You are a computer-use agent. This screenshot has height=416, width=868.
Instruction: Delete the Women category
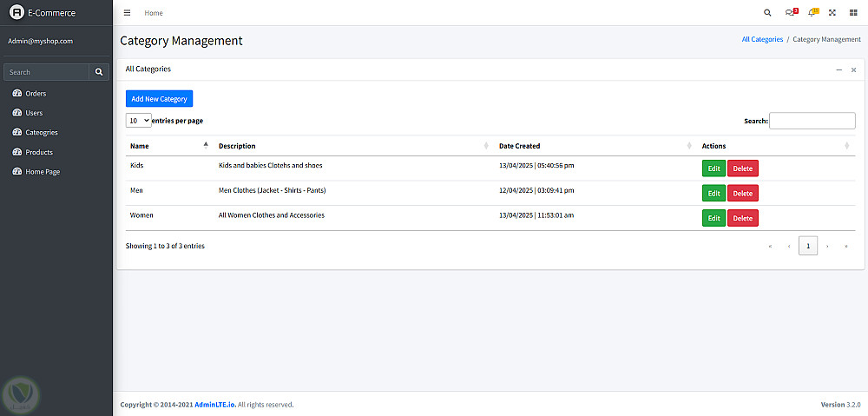742,218
